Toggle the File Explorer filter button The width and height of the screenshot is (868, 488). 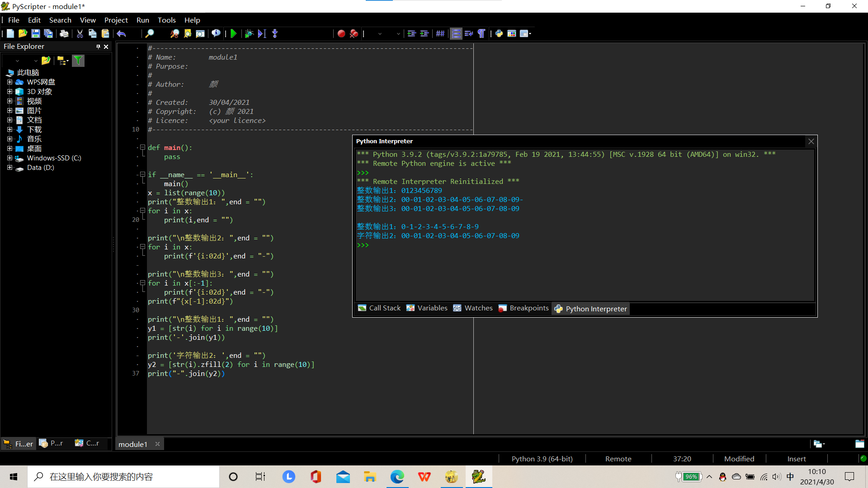(78, 61)
